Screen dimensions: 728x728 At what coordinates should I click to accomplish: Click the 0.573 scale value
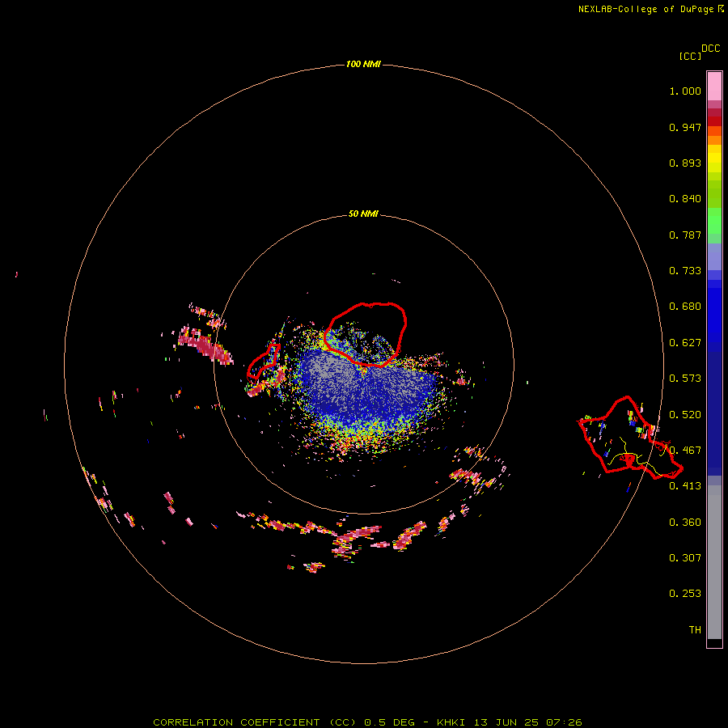(x=685, y=379)
